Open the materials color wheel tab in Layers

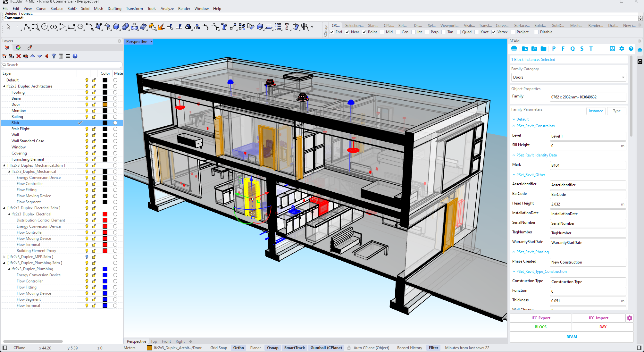coord(18,47)
